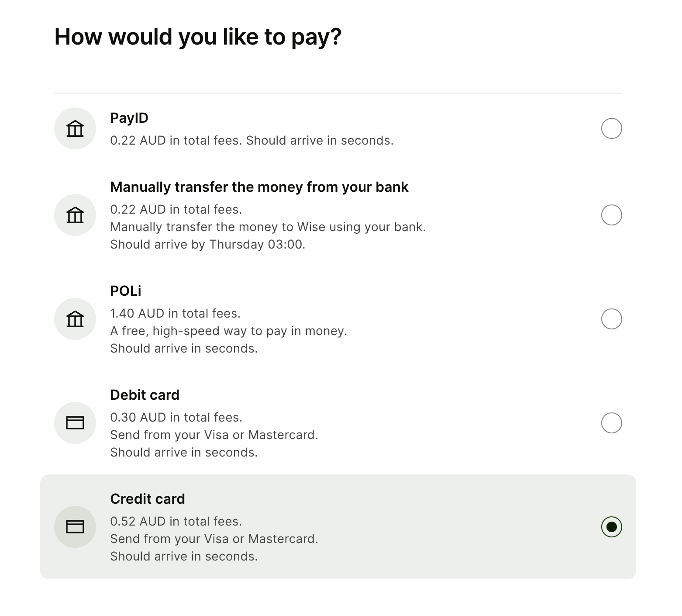
Task: Click the card icon for Credit card
Action: point(75,527)
